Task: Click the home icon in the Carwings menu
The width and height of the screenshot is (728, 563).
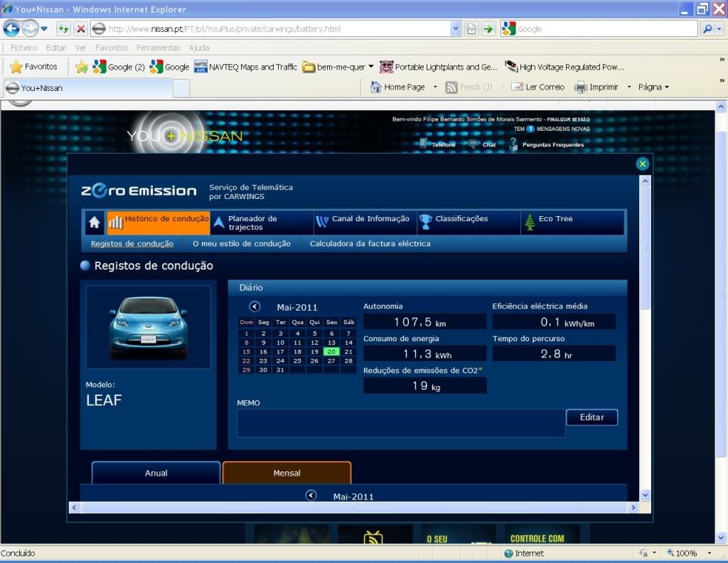Action: (x=95, y=222)
